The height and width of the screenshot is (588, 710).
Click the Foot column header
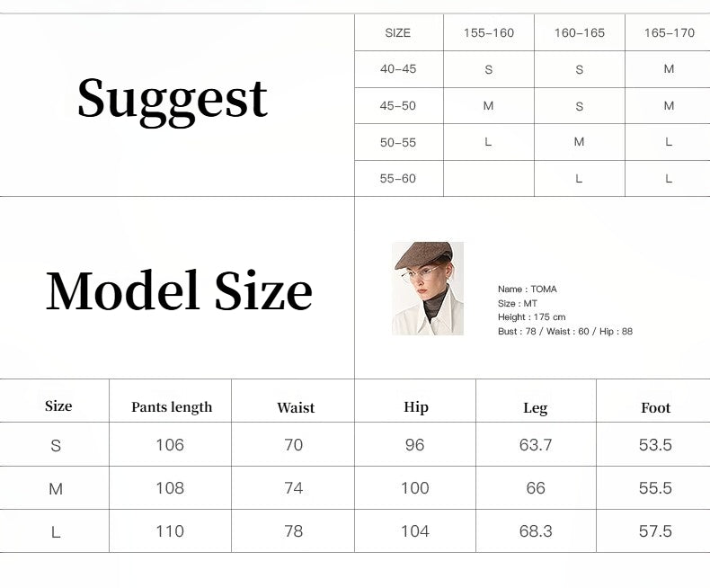[655, 408]
